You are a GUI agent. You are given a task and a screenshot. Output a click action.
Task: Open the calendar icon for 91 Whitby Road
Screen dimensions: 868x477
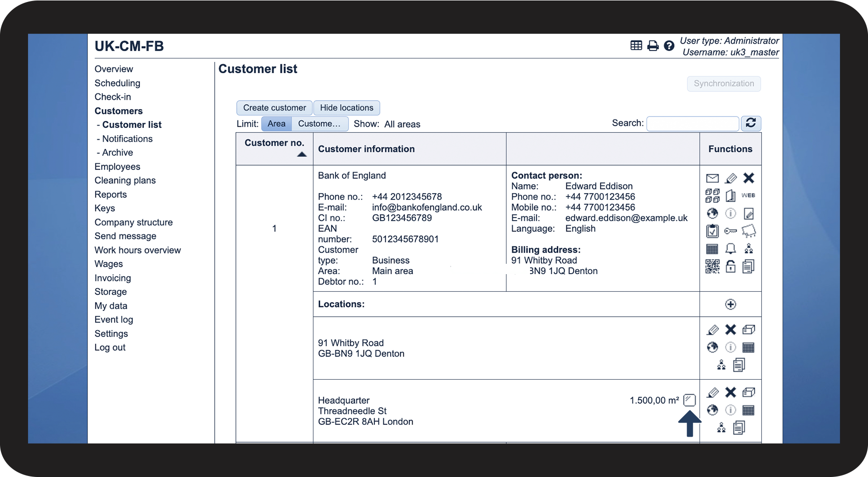pyautogui.click(x=749, y=347)
